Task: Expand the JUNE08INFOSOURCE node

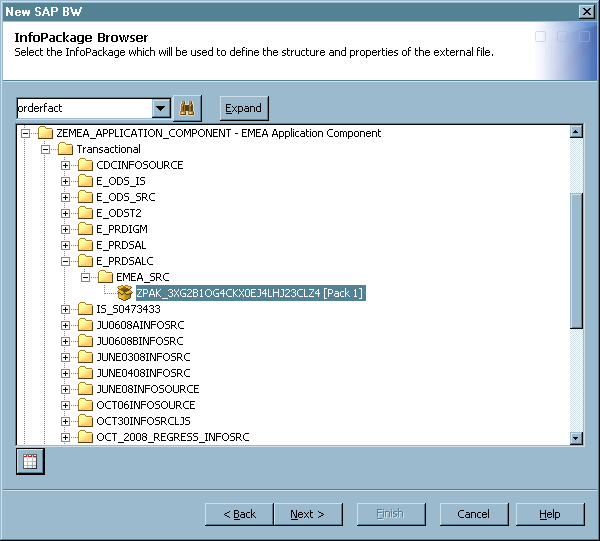Action: pyautogui.click(x=66, y=389)
